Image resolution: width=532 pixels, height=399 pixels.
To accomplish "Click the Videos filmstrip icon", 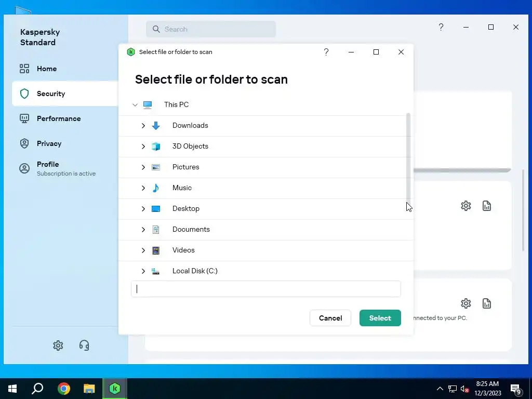I will click(156, 250).
